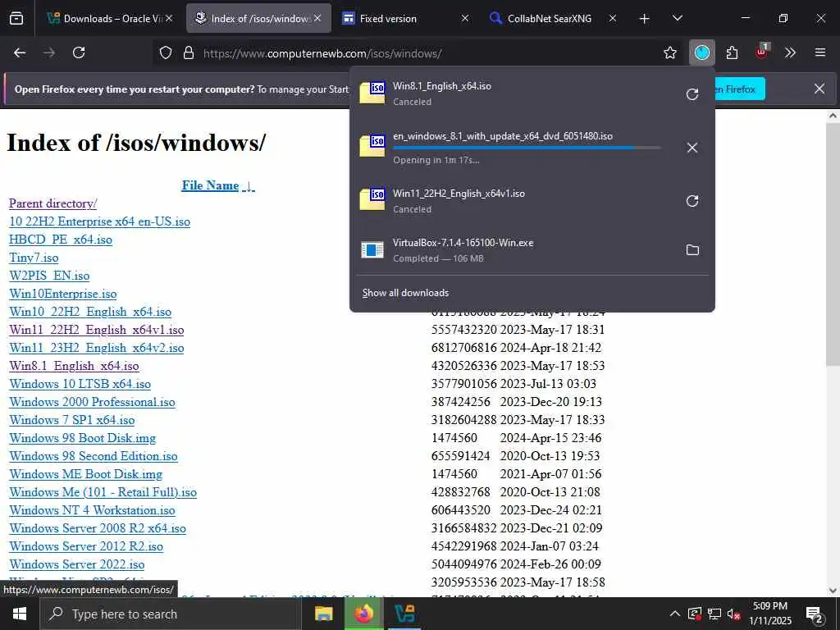
Task: Show VirtualBox installer in folder
Action: (692, 249)
